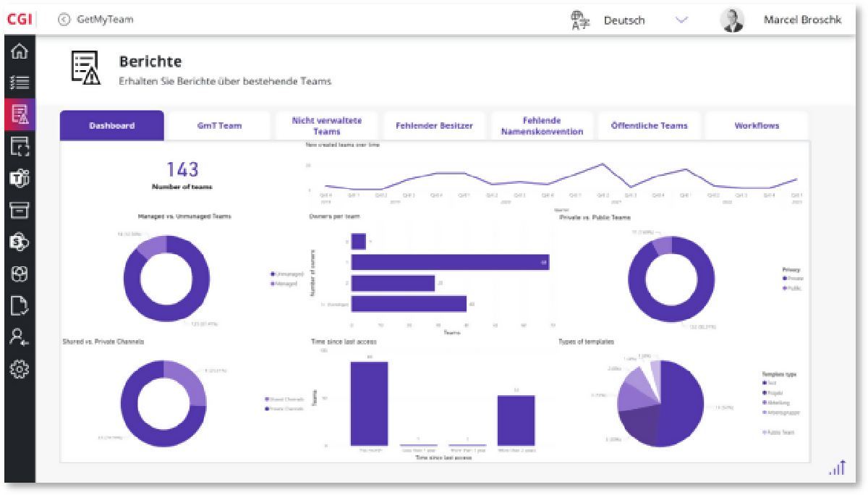Click the Unmanaged legend color dot

click(x=272, y=274)
